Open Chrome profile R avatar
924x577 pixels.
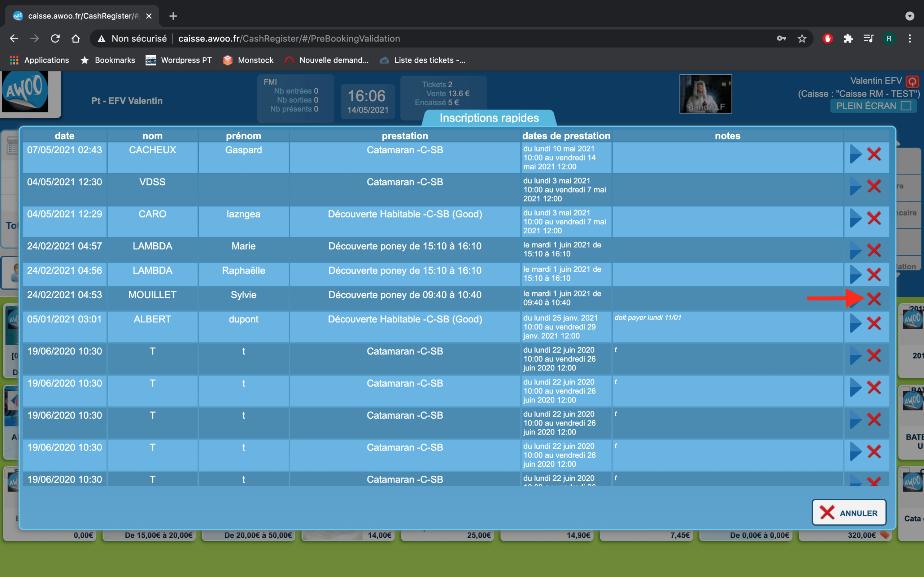pos(889,39)
